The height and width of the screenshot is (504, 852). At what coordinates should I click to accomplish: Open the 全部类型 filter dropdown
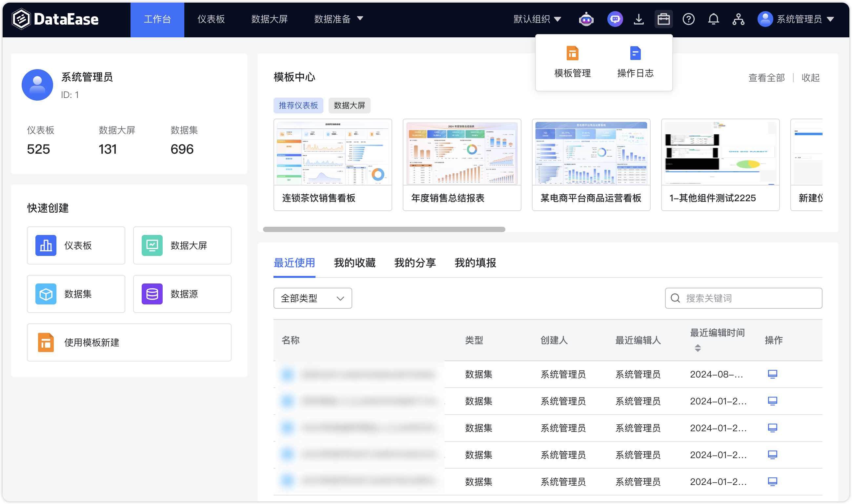coord(312,298)
